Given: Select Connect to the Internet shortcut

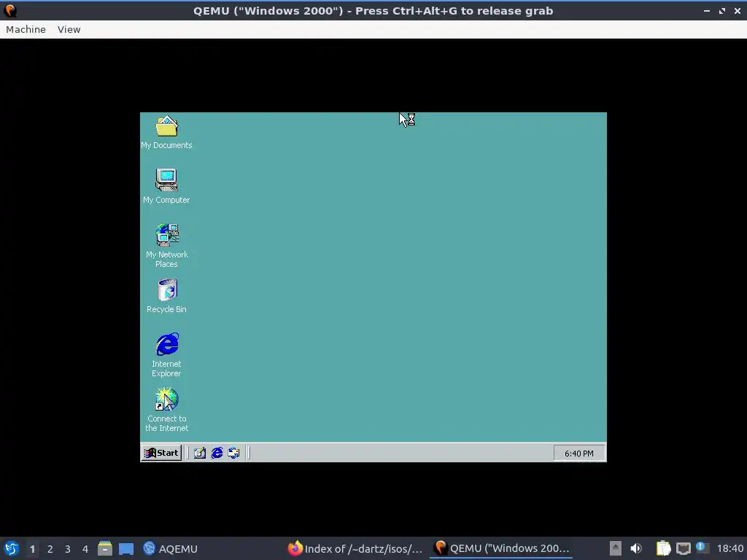Looking at the screenshot, I should click(x=167, y=410).
